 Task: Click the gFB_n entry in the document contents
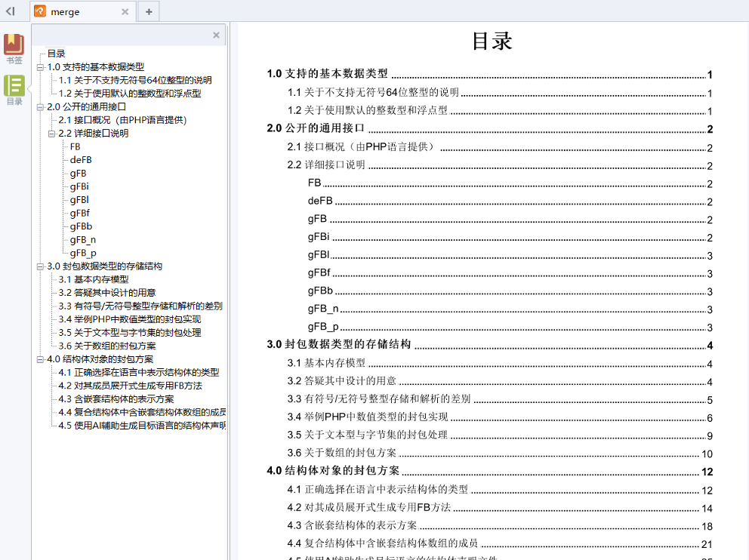pos(322,309)
